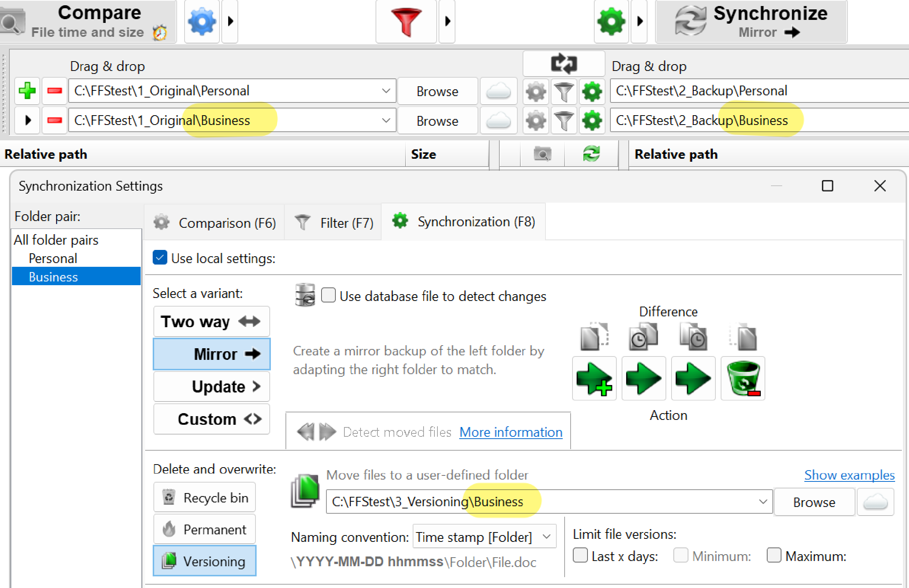909x588 pixels.
Task: Expand the arrow next to blue comparison gear
Action: tap(230, 21)
